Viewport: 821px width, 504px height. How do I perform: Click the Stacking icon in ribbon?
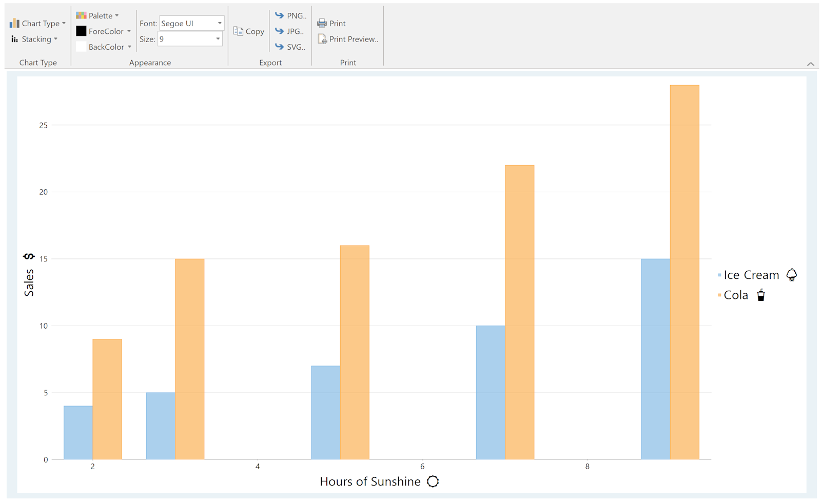[x=14, y=39]
